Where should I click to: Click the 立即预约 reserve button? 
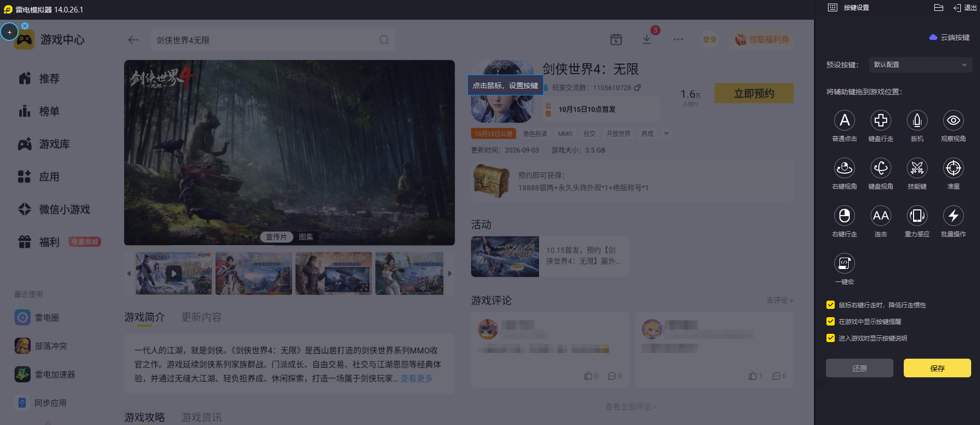click(x=754, y=93)
